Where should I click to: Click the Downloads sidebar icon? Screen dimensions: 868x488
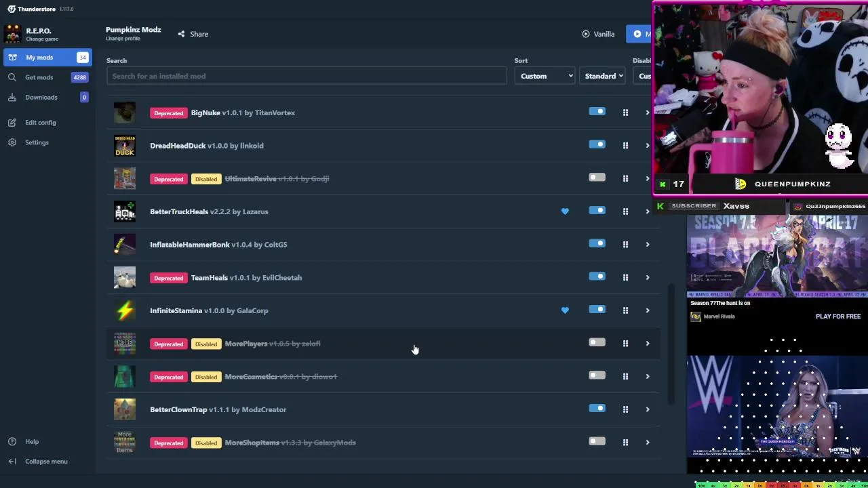click(12, 97)
